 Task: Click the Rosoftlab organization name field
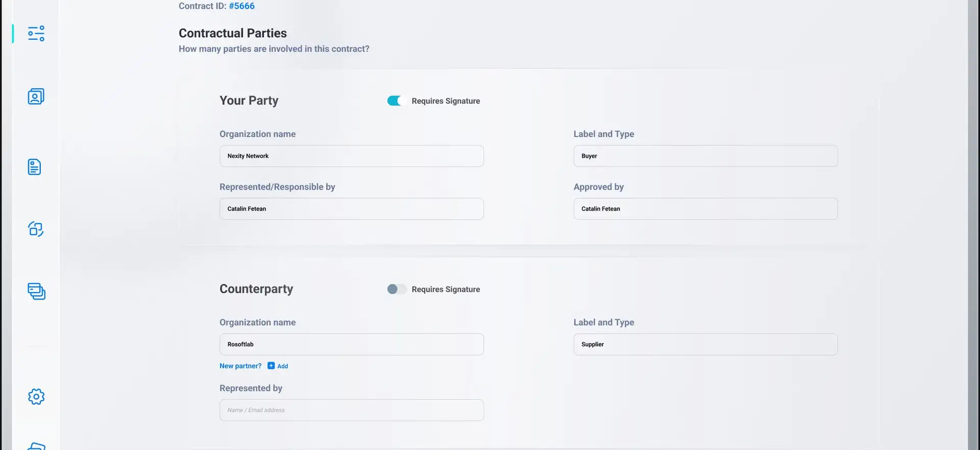pos(351,344)
